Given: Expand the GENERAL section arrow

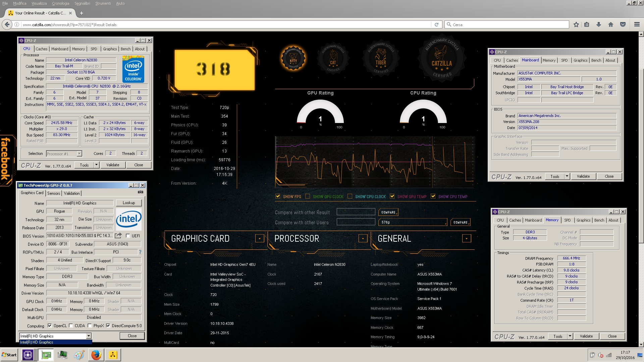Looking at the screenshot, I should click(x=466, y=238).
